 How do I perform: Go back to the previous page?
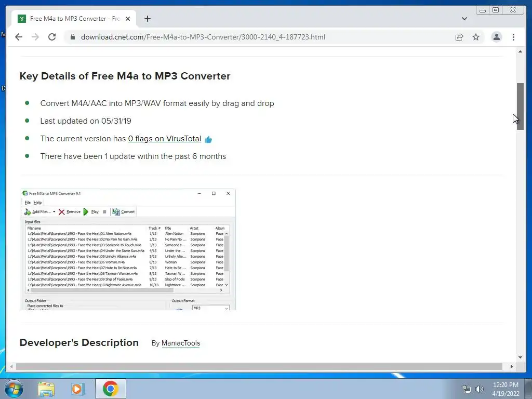pyautogui.click(x=19, y=37)
